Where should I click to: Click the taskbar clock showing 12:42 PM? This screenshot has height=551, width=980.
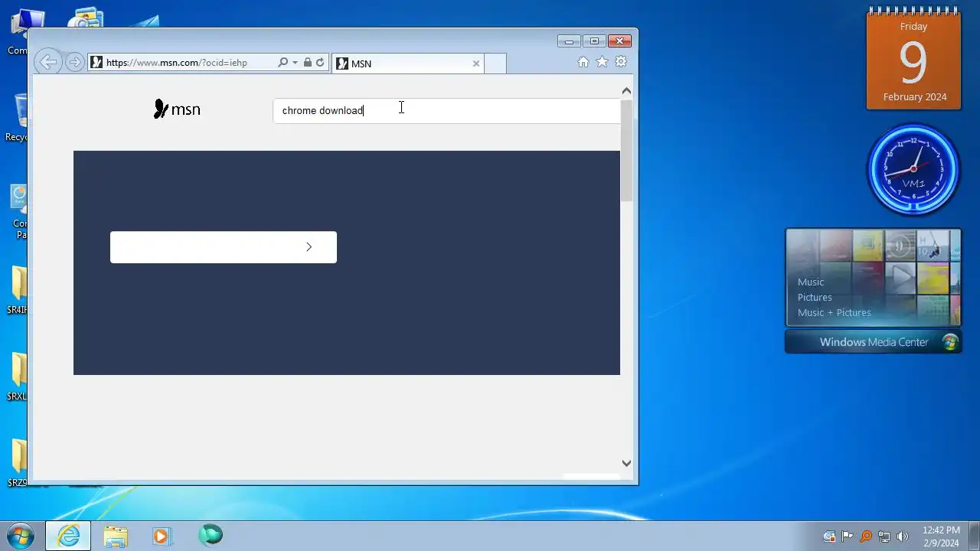941,536
